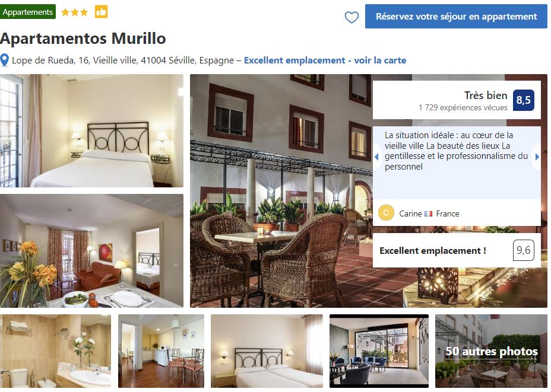
Task: Open the bedroom with iron headboard photo
Action: coord(91,130)
